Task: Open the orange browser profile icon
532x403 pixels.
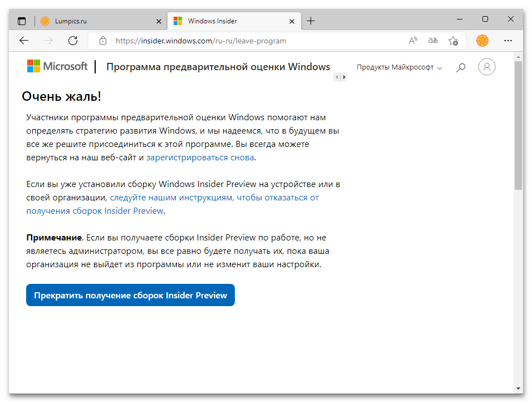Action: tap(482, 41)
